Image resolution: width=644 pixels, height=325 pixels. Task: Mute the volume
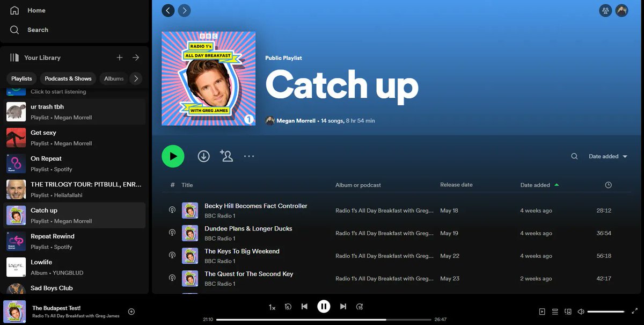pyautogui.click(x=581, y=312)
